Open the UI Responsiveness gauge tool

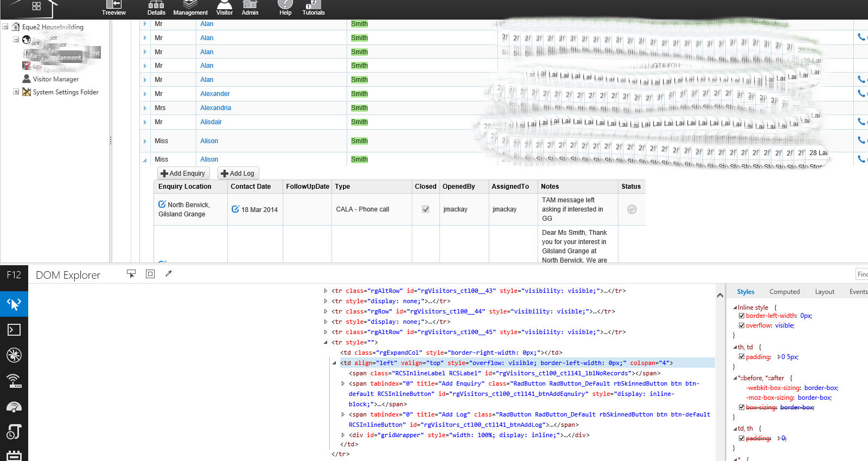(x=14, y=407)
